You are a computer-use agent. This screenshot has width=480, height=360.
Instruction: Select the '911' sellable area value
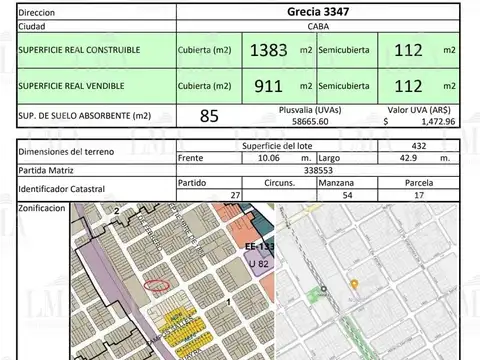click(268, 86)
